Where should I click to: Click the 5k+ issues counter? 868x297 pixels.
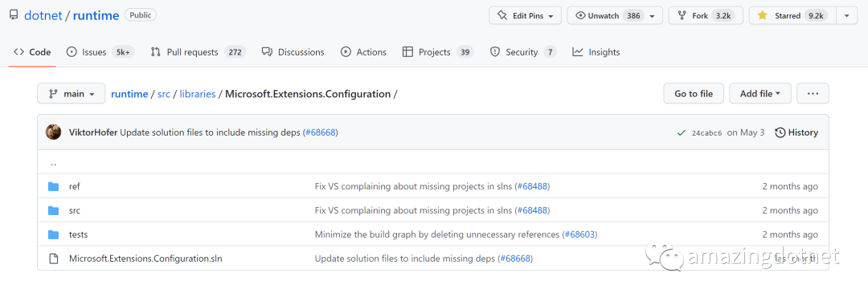point(124,52)
